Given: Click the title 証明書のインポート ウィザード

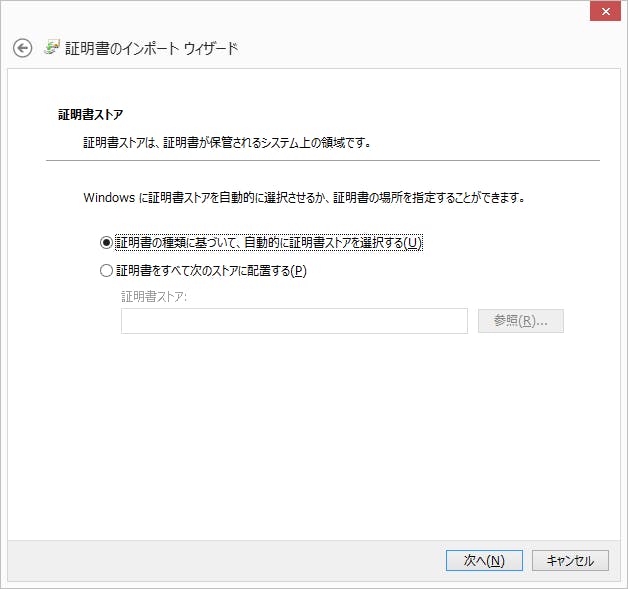Looking at the screenshot, I should tap(151, 48).
